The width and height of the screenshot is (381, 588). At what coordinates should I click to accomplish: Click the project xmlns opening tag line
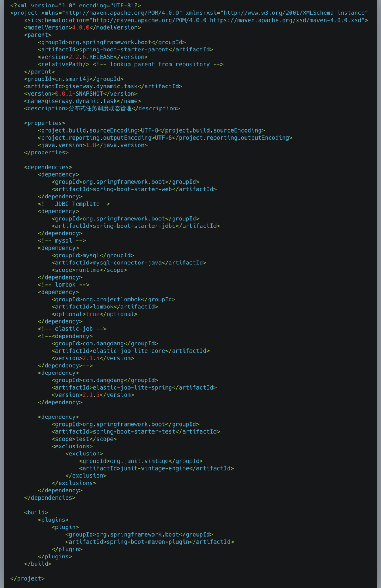pyautogui.click(x=189, y=13)
